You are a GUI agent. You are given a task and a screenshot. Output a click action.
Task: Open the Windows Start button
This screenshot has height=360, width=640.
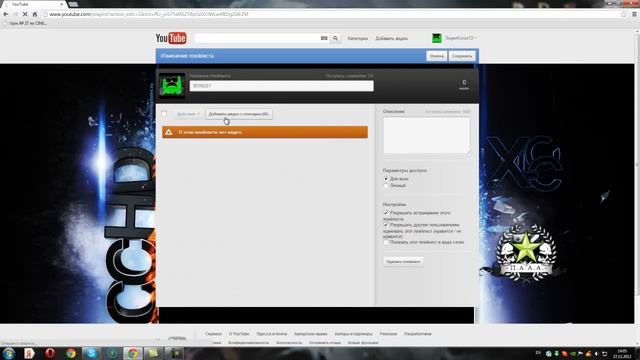coord(9,353)
